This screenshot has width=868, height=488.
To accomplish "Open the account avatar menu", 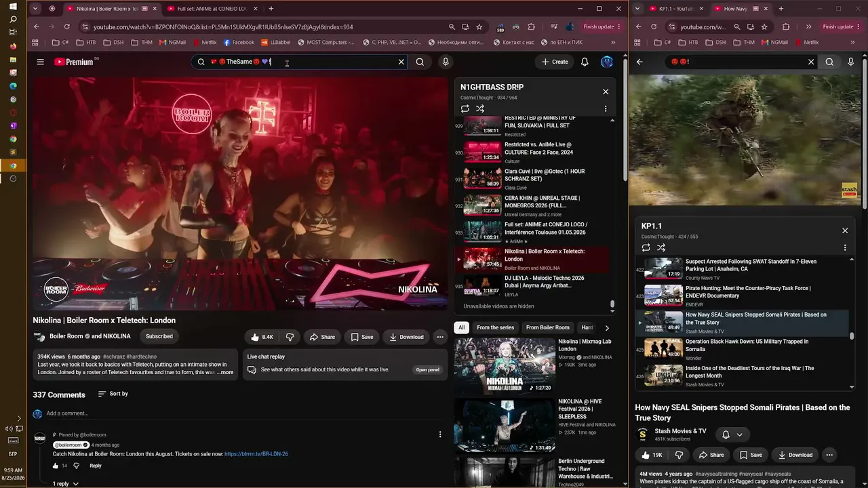I will click(607, 62).
